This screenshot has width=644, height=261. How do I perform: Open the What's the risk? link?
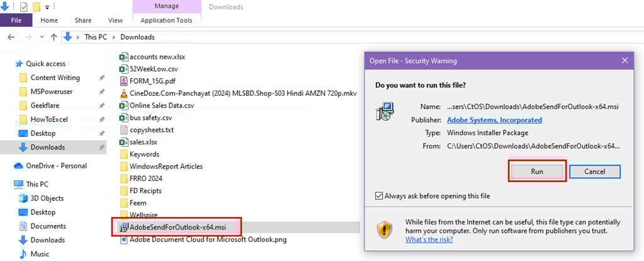(x=429, y=239)
